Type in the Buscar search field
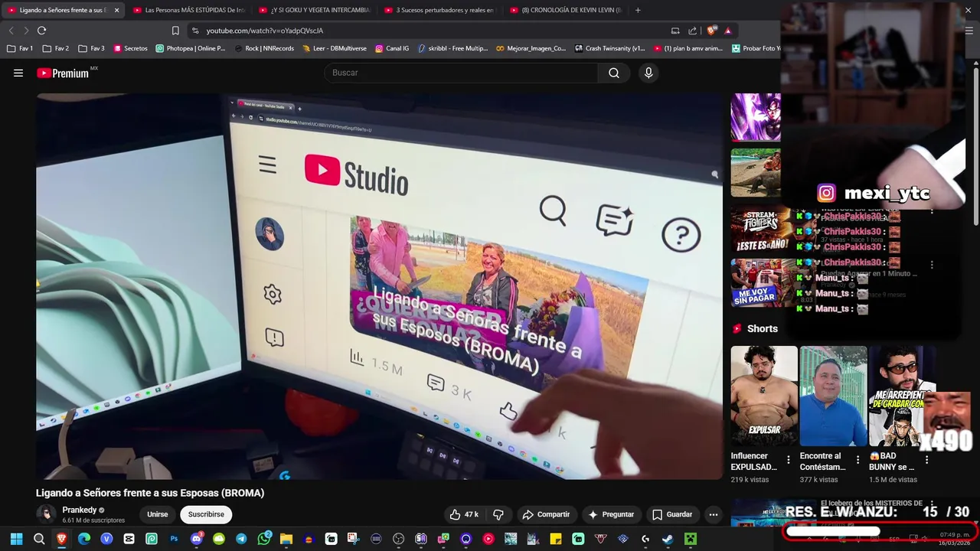This screenshot has width=980, height=551. click(461, 73)
